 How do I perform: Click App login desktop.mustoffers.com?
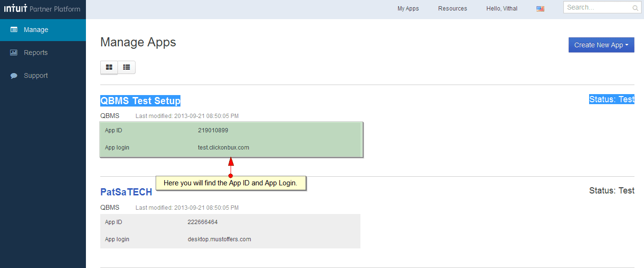pos(219,239)
